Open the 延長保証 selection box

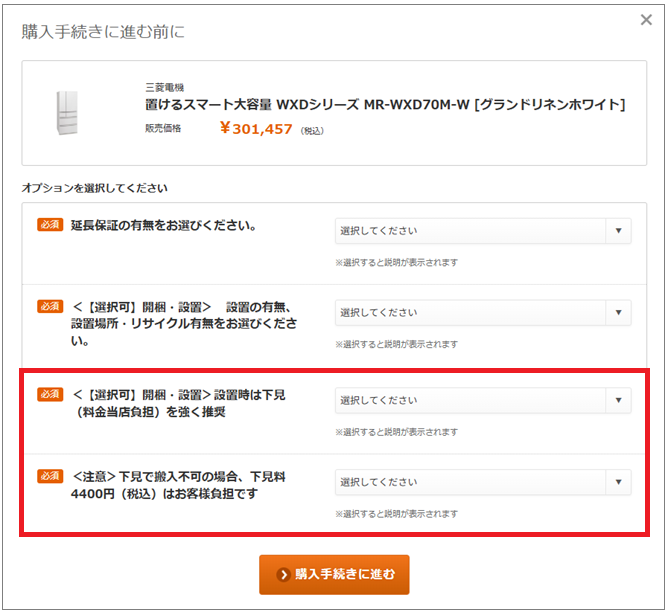point(470,231)
